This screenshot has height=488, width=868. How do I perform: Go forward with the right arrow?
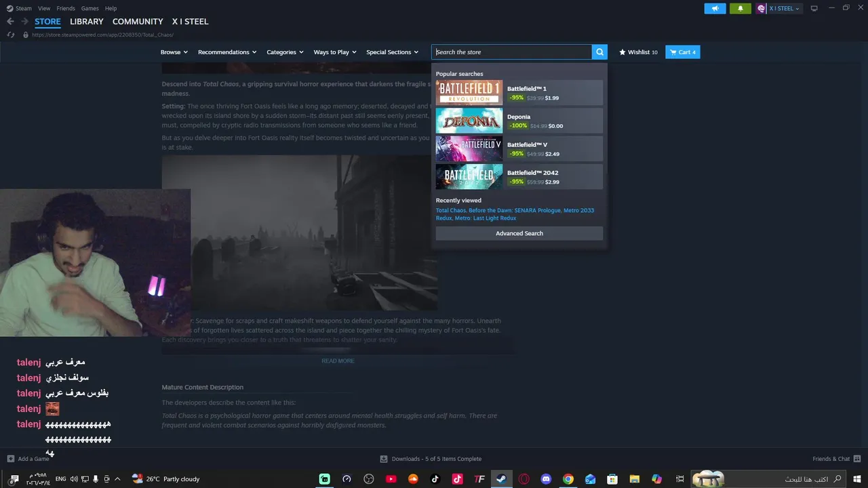tap(24, 22)
